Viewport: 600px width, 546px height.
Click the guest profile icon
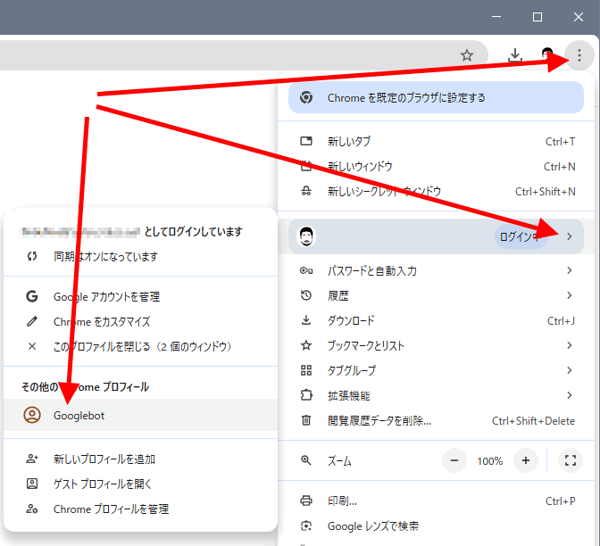32,484
